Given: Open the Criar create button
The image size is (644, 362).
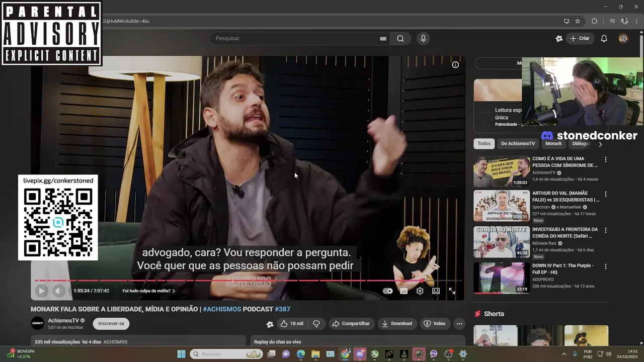Looking at the screenshot, I should tap(580, 38).
